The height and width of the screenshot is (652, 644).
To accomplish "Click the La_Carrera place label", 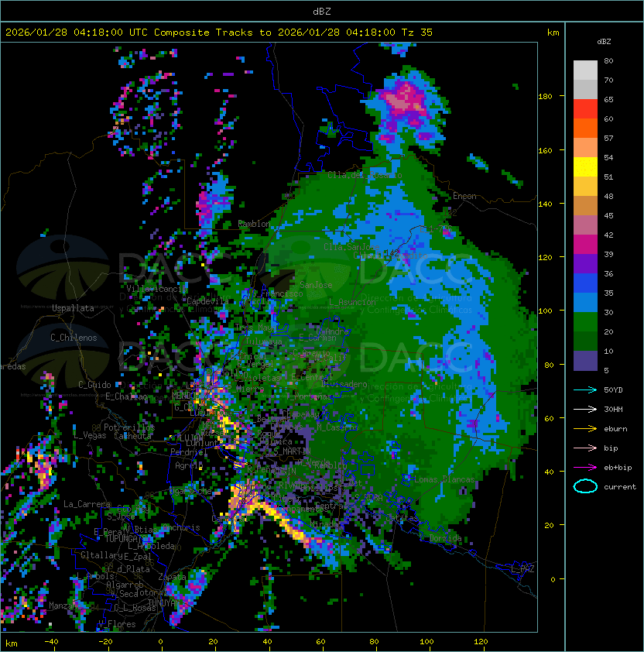I will pyautogui.click(x=87, y=504).
